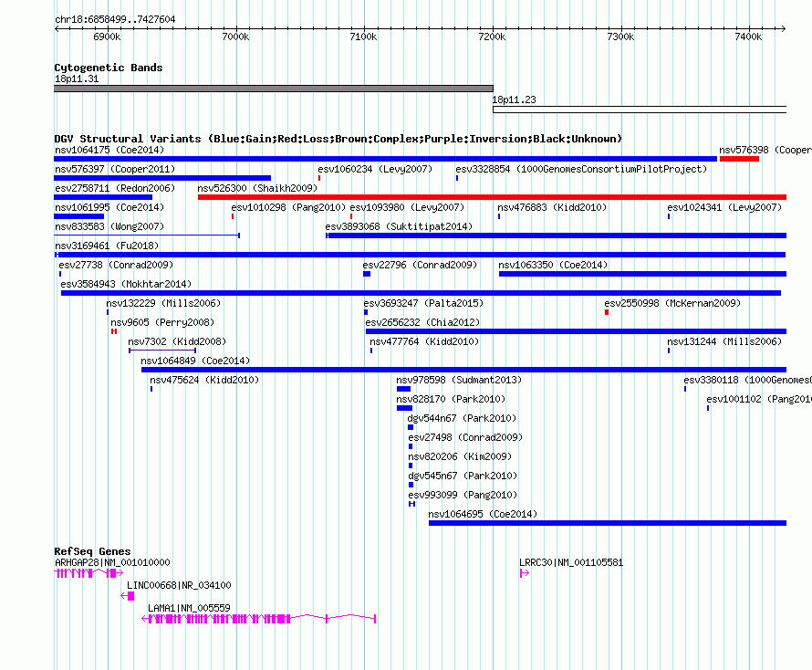
Task: Select esv2656232 (Chia2012) label
Action: 422,322
